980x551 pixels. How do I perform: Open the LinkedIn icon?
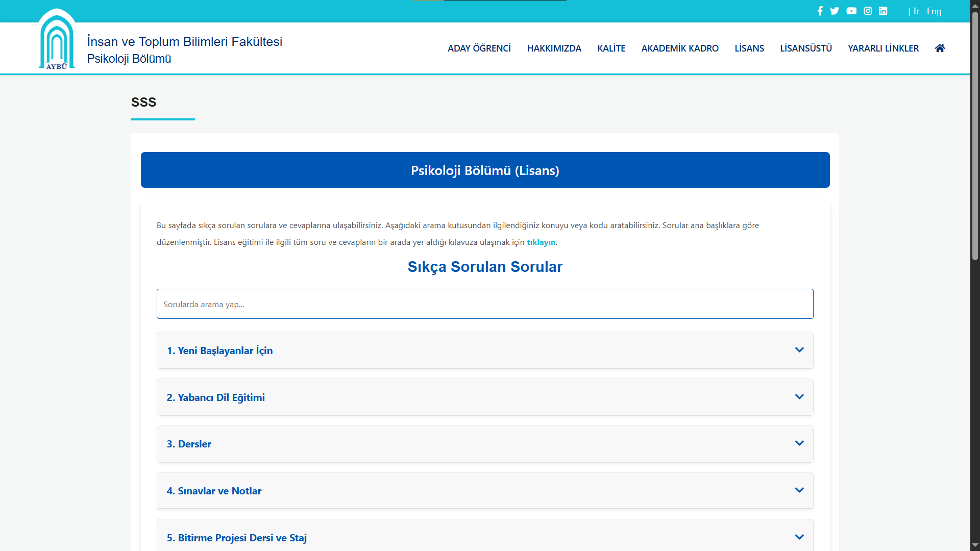[883, 11]
